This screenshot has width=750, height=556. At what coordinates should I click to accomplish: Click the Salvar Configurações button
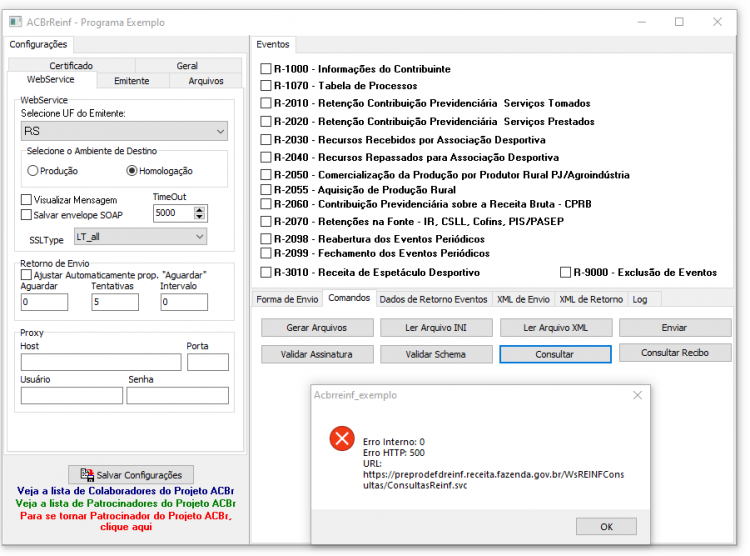tap(131, 475)
